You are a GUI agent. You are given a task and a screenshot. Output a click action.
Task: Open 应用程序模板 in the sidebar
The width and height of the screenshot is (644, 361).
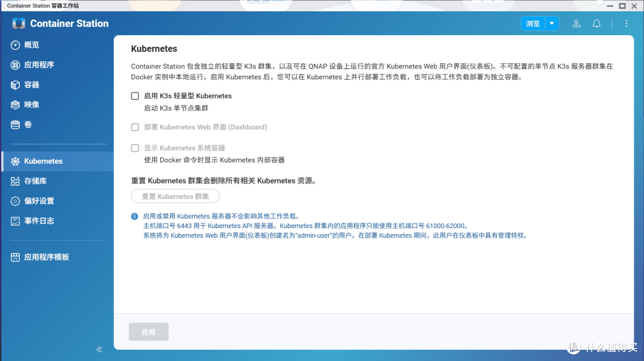click(x=47, y=257)
